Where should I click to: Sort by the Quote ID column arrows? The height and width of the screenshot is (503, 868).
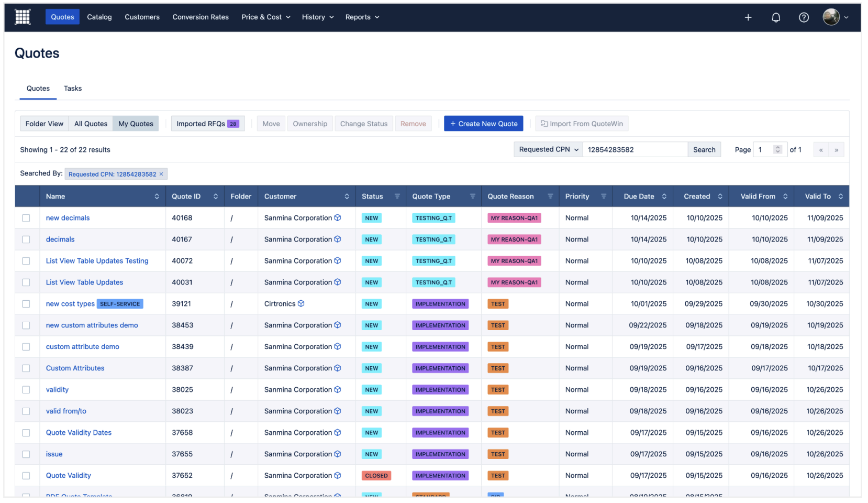tap(216, 196)
